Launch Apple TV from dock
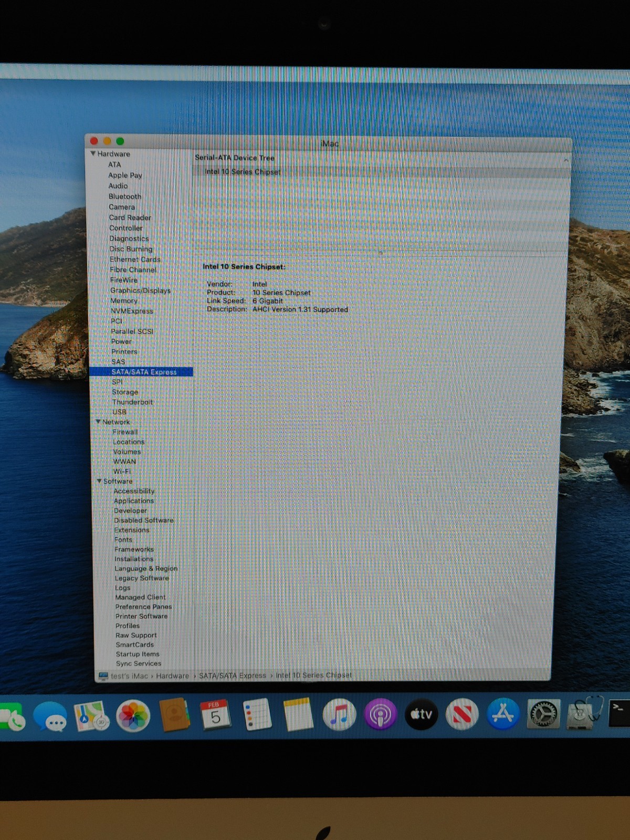The height and width of the screenshot is (840, 630). [x=421, y=714]
